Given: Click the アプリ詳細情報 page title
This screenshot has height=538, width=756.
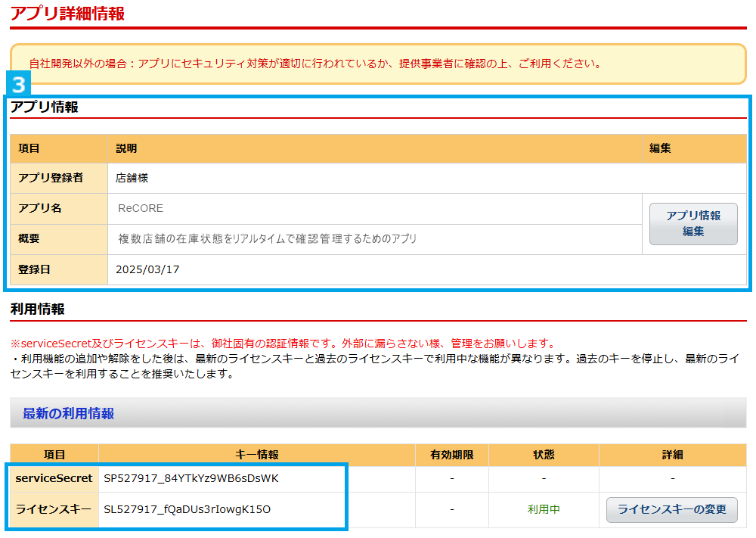Looking at the screenshot, I should [67, 13].
